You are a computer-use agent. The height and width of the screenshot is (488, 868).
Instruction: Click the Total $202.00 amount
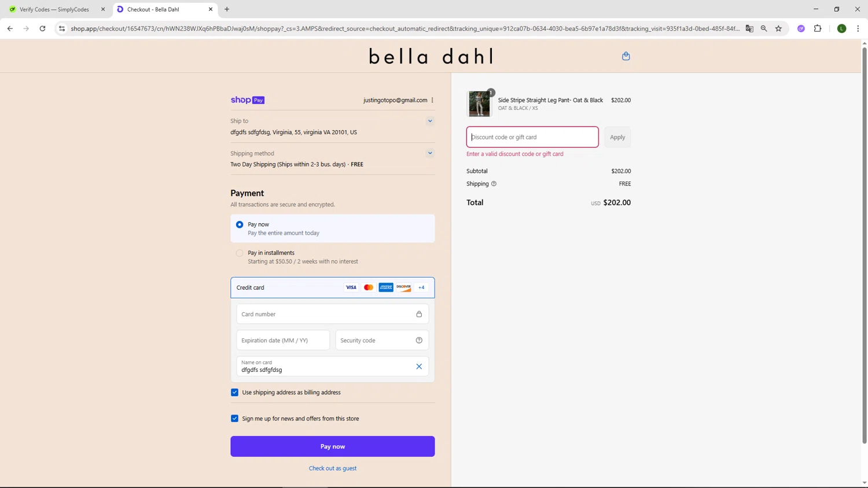coord(617,202)
